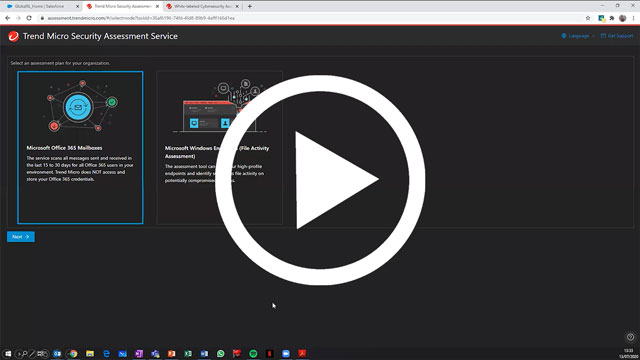Reload the page
Image resolution: width=640 pixels, height=360 pixels.
[x=29, y=18]
